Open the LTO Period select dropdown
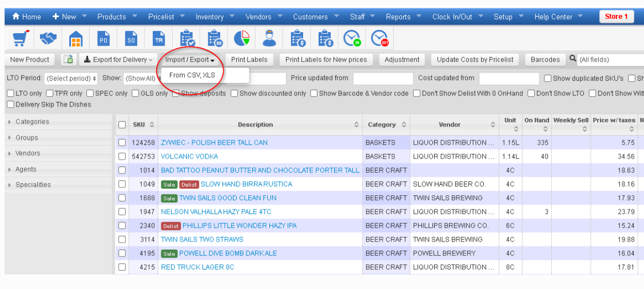This screenshot has width=644, height=289. click(x=71, y=78)
